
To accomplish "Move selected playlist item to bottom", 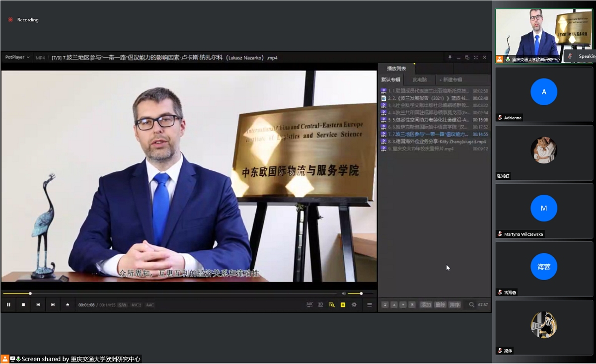I will (x=412, y=305).
